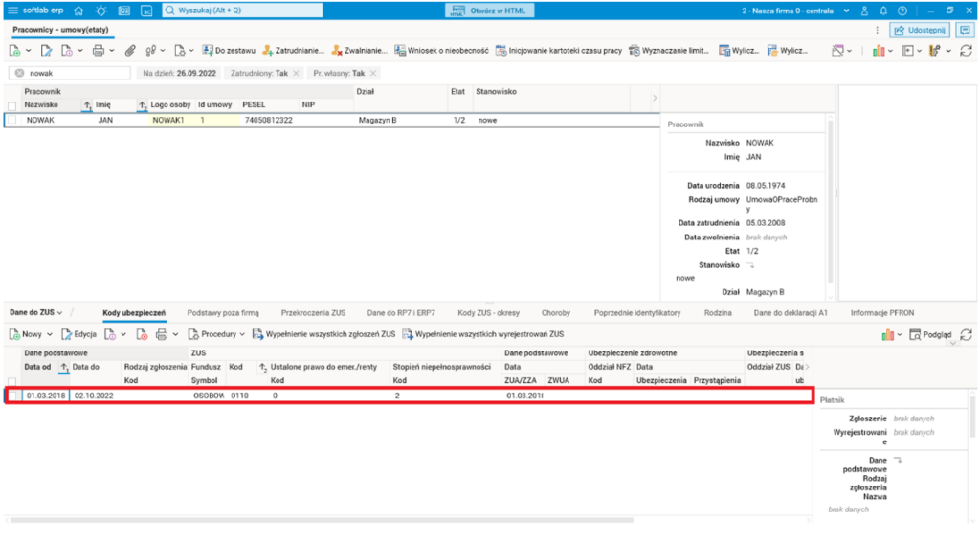Screen dimensions: 980x543
Task: Tick the 01.03.2018 insurance row checkbox
Action: [x=13, y=396]
